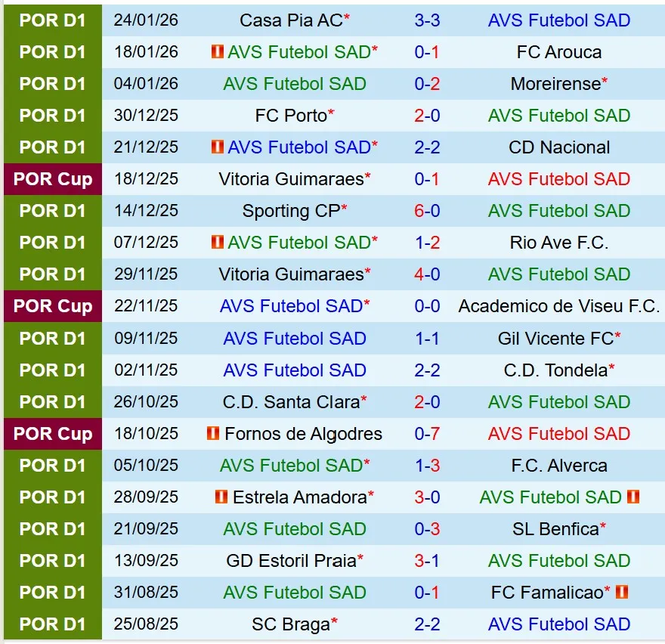Open the 3-3 score of Casa Pia match
The image size is (665, 644).
[427, 20]
